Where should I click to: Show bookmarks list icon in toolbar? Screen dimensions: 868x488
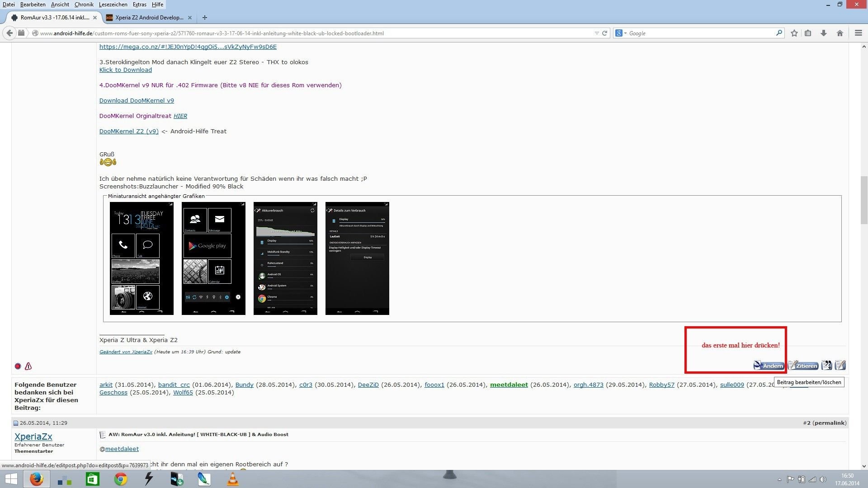tap(808, 33)
